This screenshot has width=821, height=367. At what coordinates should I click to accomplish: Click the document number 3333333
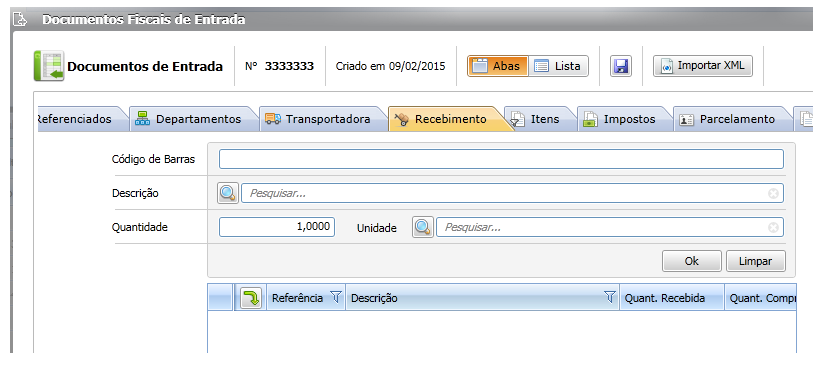click(289, 66)
